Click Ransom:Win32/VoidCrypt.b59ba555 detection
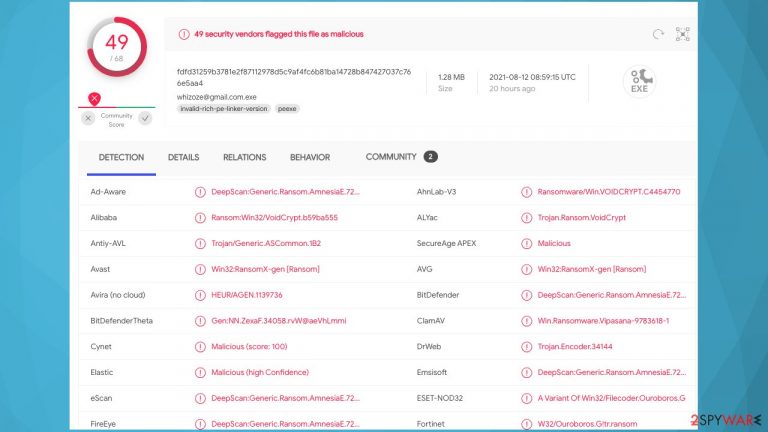The width and height of the screenshot is (768, 432). click(x=274, y=217)
